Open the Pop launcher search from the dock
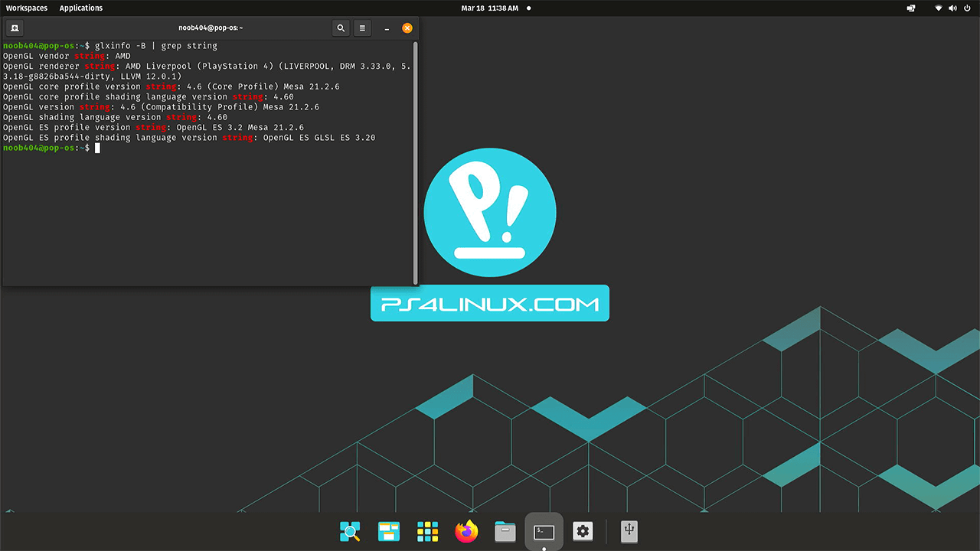This screenshot has width=980, height=551. pos(350,531)
